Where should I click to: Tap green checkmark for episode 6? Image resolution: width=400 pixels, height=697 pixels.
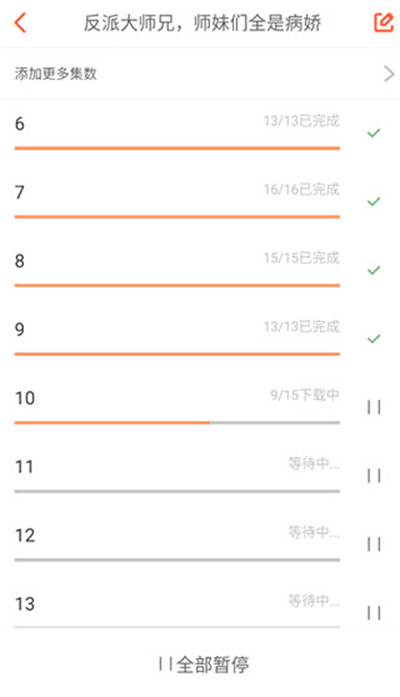coord(374,132)
